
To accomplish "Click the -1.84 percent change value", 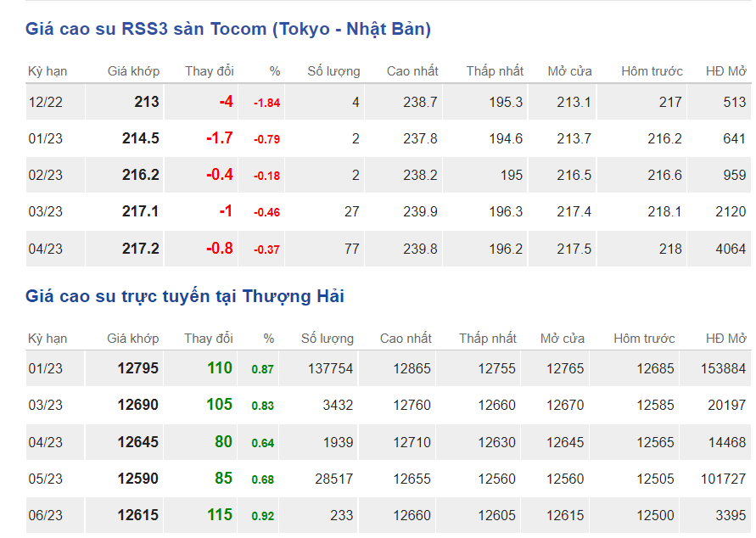I will (266, 103).
